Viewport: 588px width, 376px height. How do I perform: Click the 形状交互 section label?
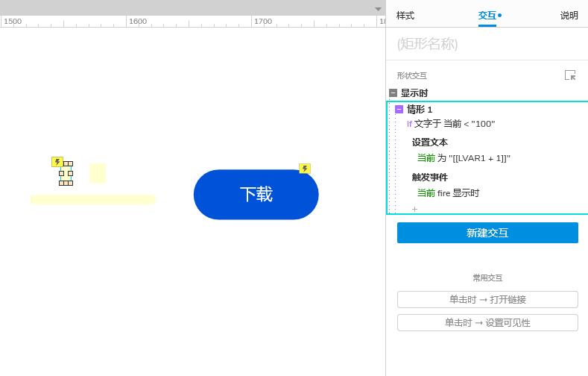click(412, 75)
